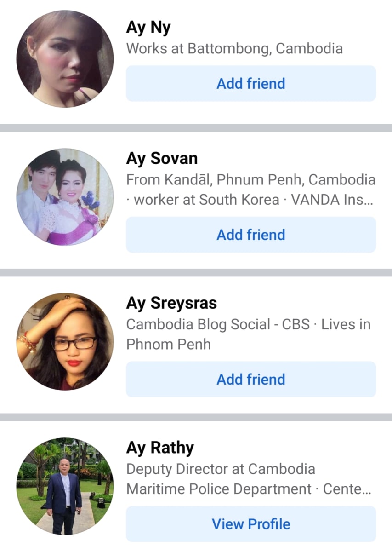Open the Ay Ny name link

click(x=148, y=28)
